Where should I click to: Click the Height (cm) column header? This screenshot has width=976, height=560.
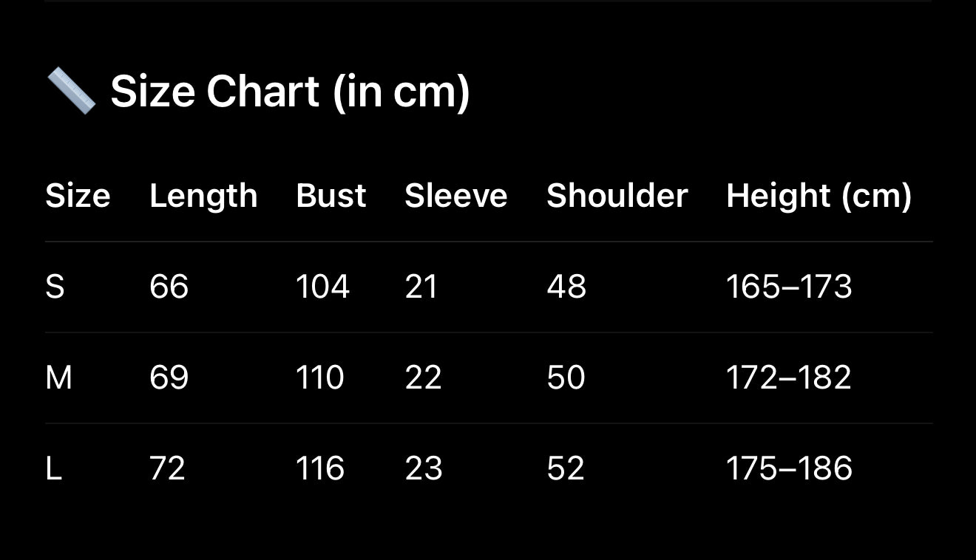pos(819,197)
